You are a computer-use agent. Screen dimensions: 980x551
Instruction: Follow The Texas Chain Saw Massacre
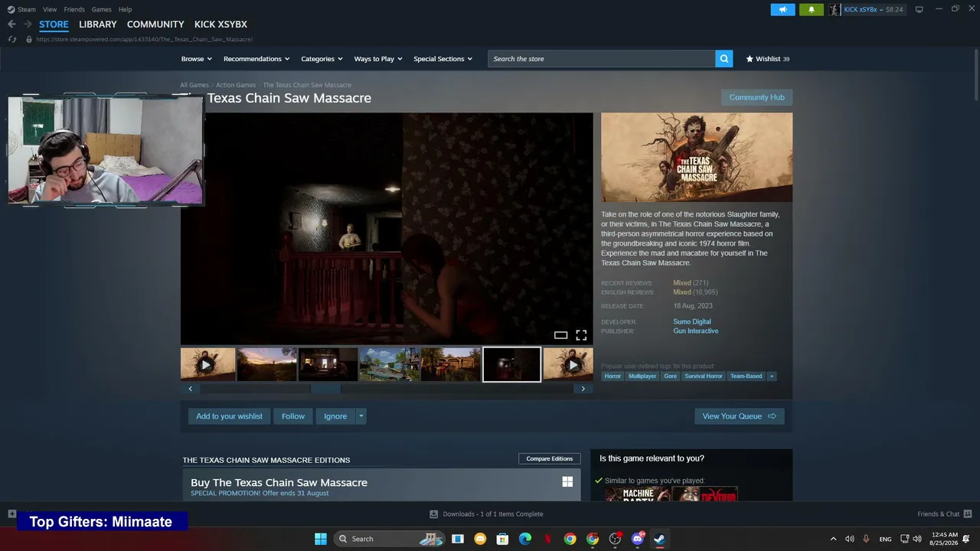click(293, 416)
